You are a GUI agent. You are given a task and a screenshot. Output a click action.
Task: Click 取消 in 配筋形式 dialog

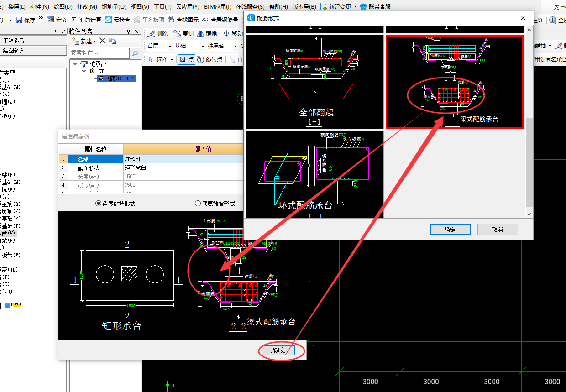pos(498,230)
